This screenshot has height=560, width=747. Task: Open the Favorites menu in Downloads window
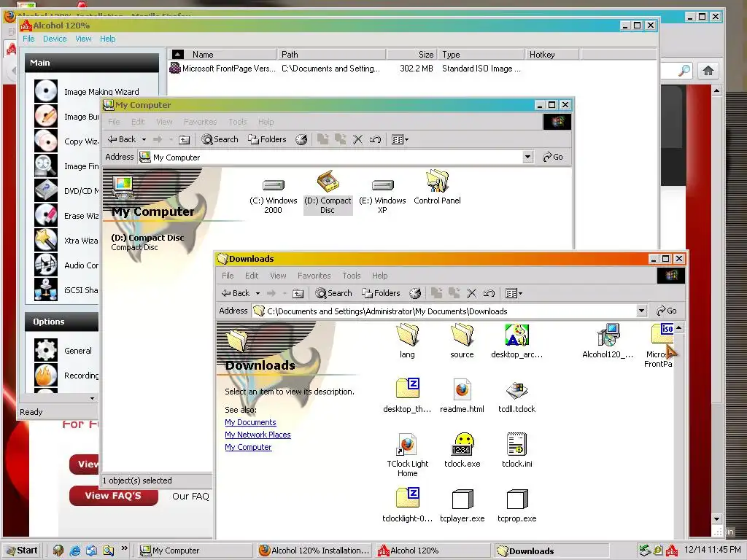pos(314,276)
